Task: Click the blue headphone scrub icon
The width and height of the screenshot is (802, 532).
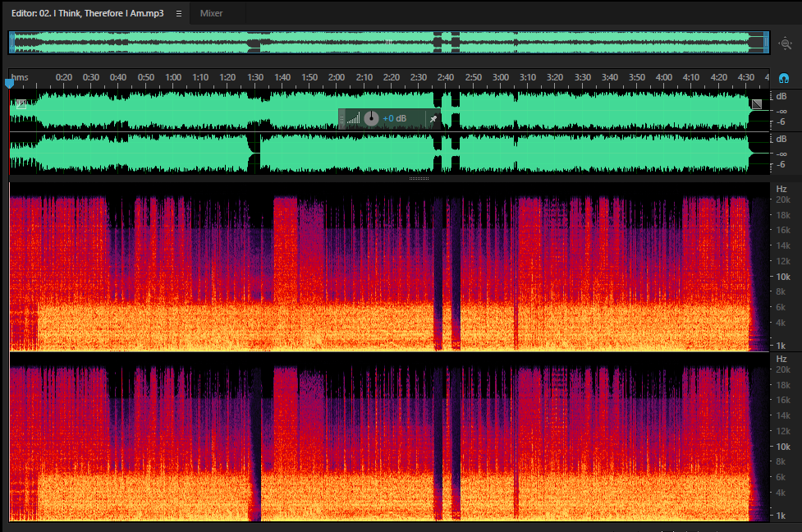Action: pos(784,78)
